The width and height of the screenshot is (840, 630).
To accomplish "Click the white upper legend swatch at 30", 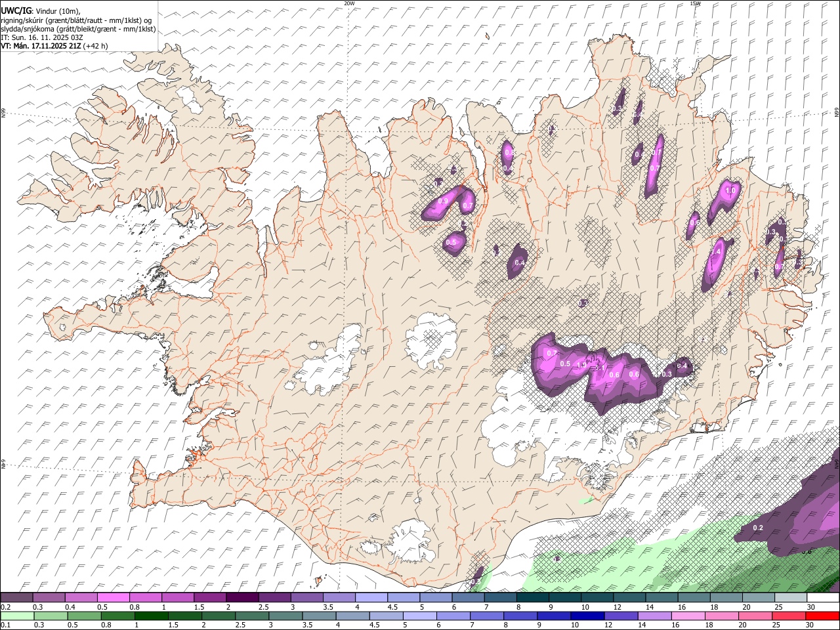I will (x=823, y=598).
